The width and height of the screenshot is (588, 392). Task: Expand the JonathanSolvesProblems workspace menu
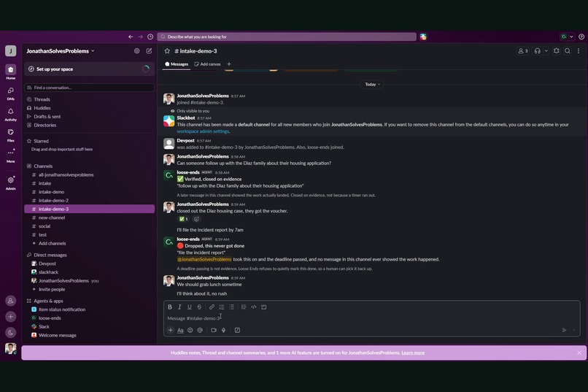61,51
